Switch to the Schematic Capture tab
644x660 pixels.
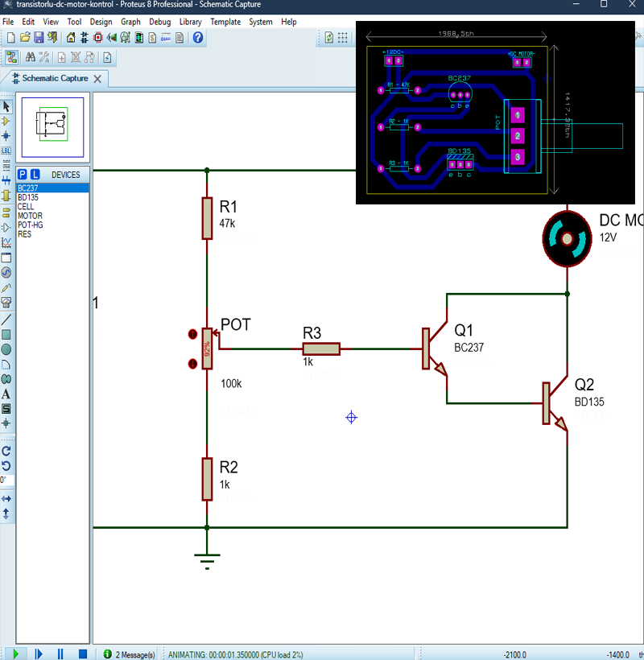pos(55,79)
